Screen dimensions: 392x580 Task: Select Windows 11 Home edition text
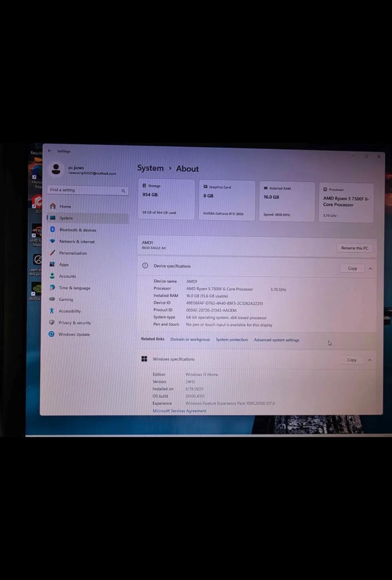click(x=202, y=374)
